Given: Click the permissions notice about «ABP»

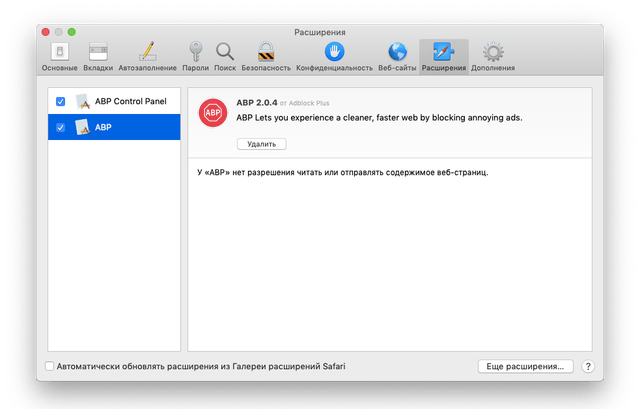Looking at the screenshot, I should [x=343, y=172].
